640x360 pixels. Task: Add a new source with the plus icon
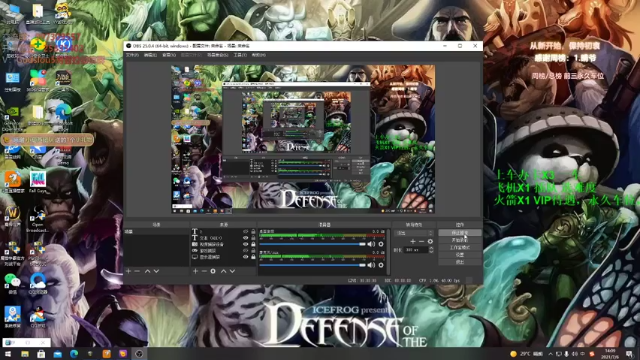tap(195, 271)
